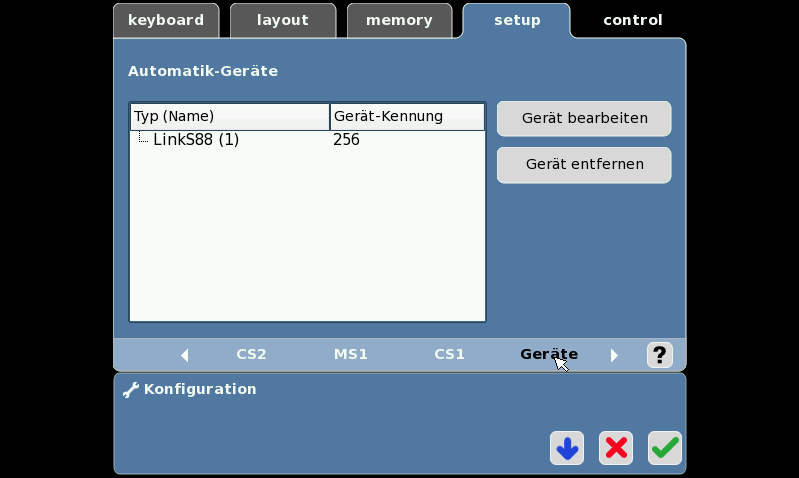799x478 pixels.
Task: Click the Gerät-Kennung column header
Action: click(x=407, y=116)
